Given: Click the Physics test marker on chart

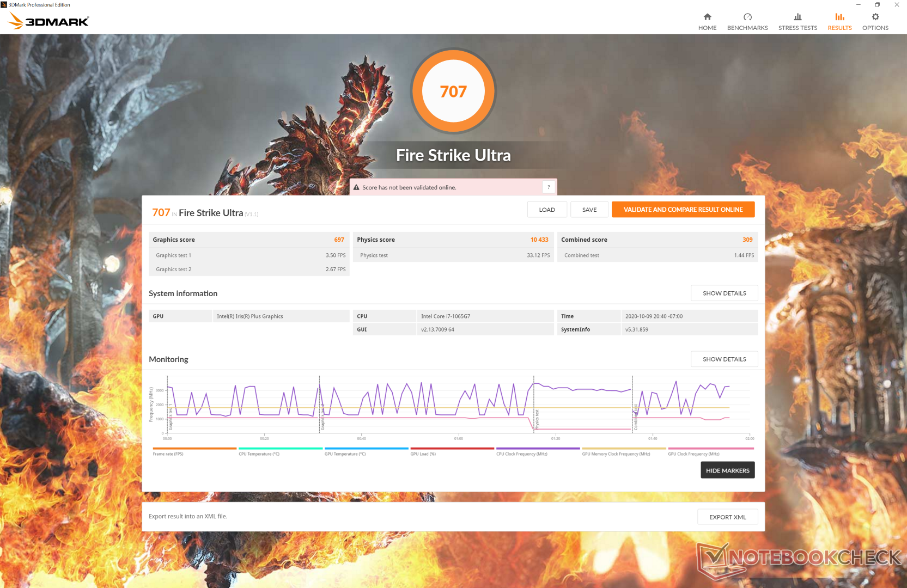Looking at the screenshot, I should coord(537,419).
